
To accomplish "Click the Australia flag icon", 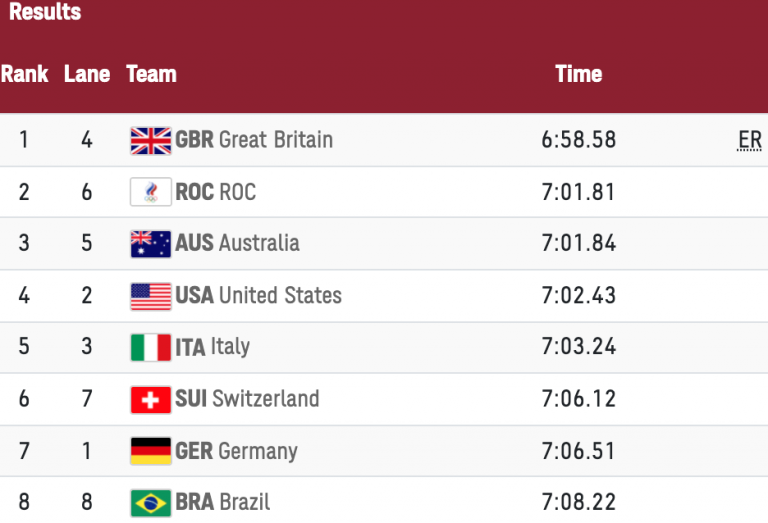I will click(x=151, y=244).
